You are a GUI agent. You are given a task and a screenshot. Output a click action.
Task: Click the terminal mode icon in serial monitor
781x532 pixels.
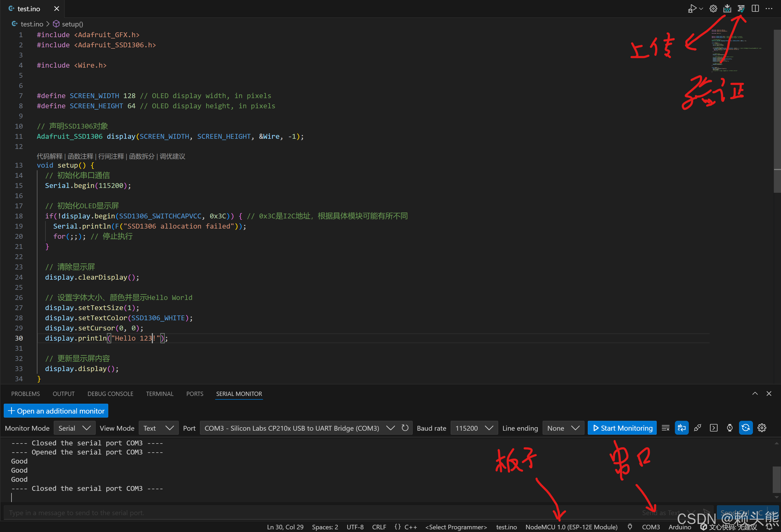(713, 428)
